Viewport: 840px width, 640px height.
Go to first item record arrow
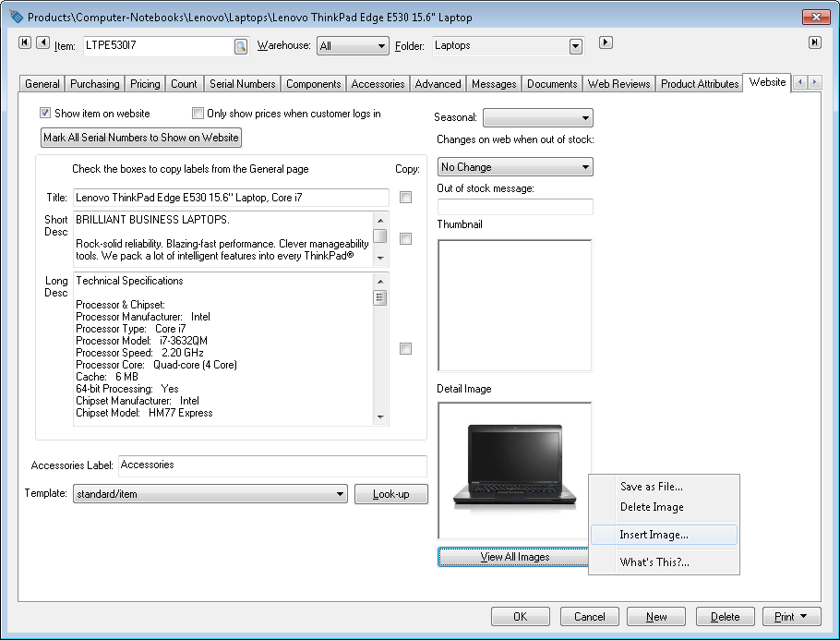[x=25, y=42]
